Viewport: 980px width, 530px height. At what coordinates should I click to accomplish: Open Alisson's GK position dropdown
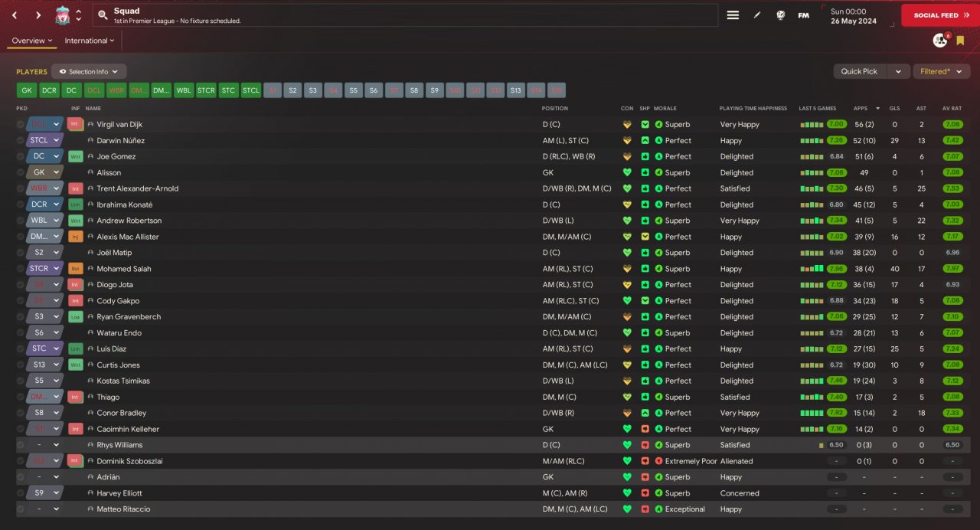45,172
